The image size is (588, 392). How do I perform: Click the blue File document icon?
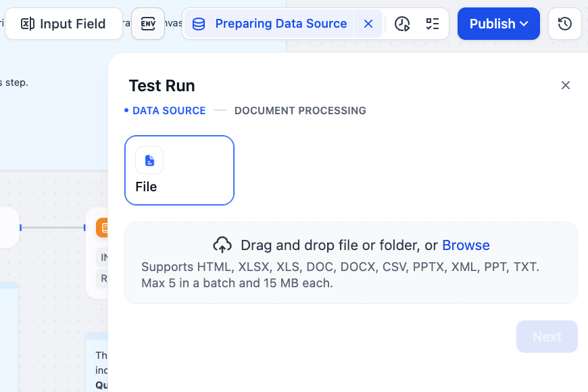149,160
